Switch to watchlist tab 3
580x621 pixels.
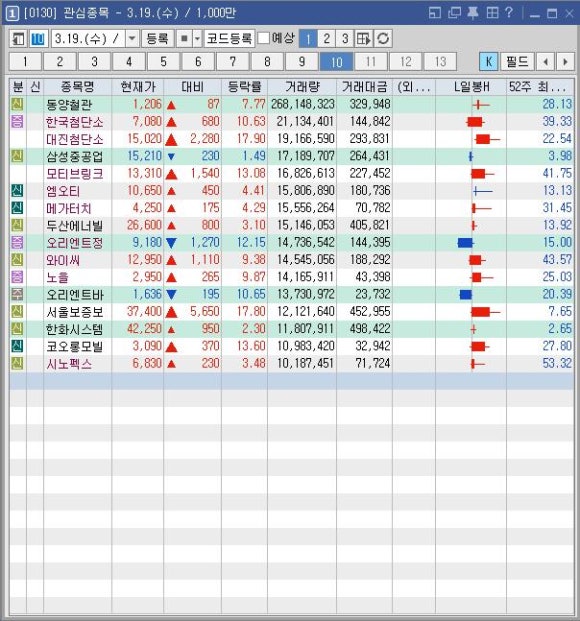click(x=94, y=62)
